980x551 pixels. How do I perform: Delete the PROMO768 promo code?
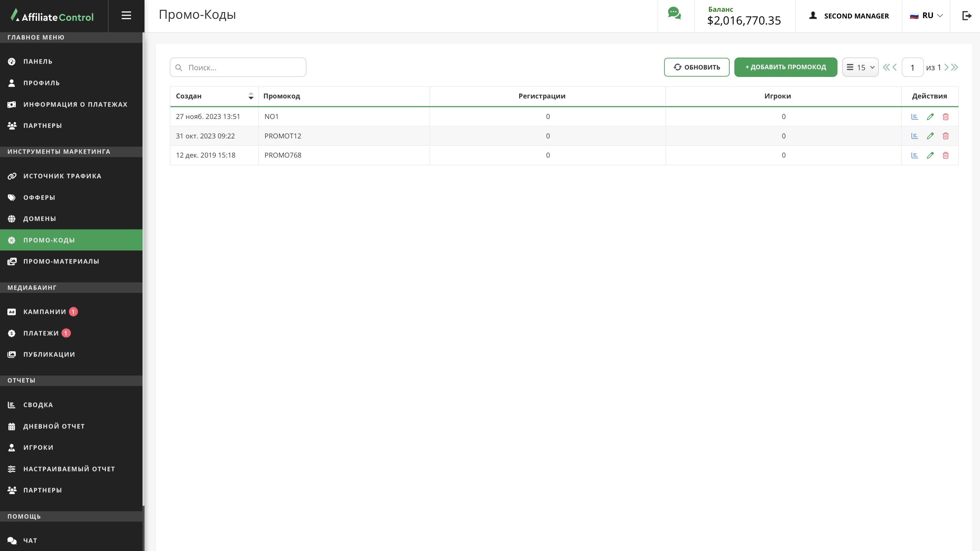(945, 155)
